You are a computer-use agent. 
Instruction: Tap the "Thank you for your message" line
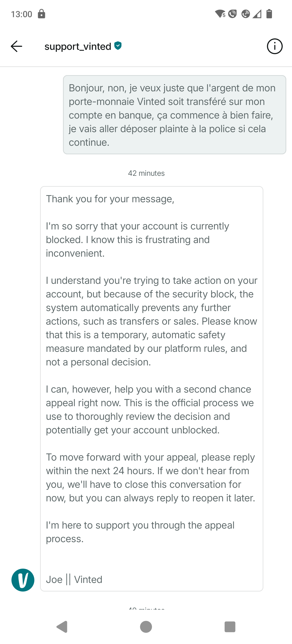(x=110, y=199)
